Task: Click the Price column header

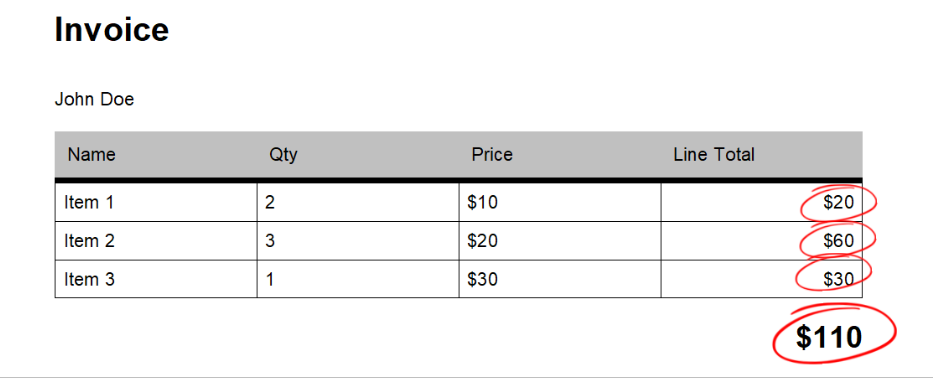Action: pyautogui.click(x=492, y=155)
